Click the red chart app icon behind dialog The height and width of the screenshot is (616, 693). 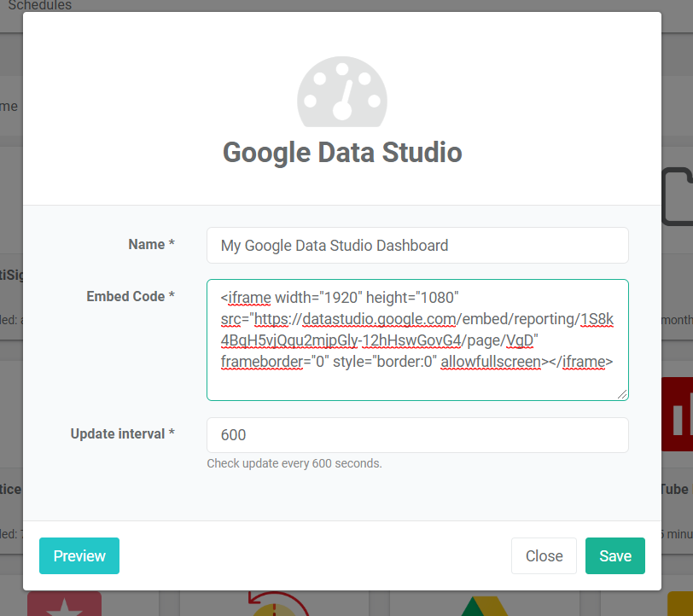677,414
